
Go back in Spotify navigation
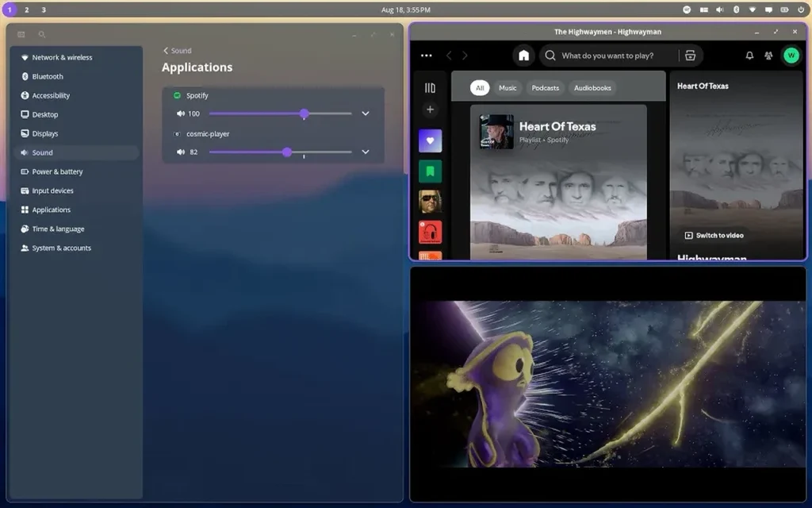(449, 56)
